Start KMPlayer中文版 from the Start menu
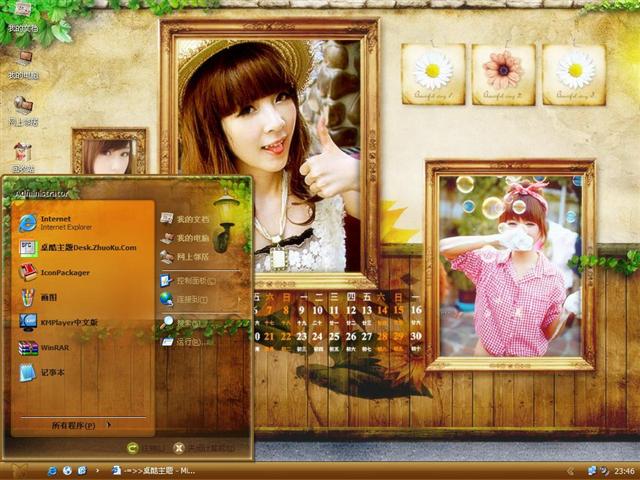 pyautogui.click(x=68, y=322)
